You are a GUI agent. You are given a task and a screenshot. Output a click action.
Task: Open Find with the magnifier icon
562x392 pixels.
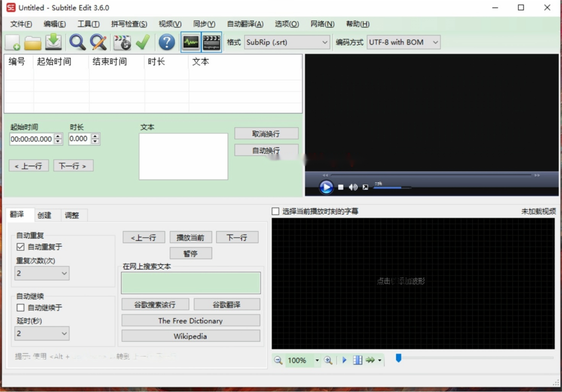pyautogui.click(x=77, y=42)
